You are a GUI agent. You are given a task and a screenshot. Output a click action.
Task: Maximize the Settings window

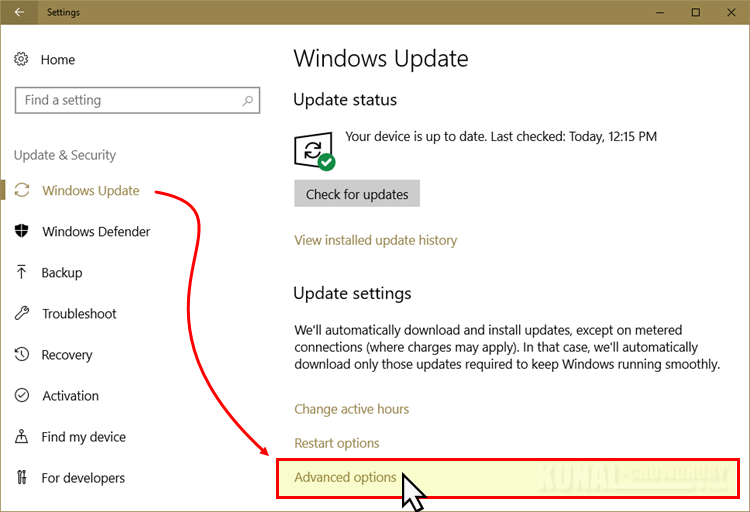(695, 12)
